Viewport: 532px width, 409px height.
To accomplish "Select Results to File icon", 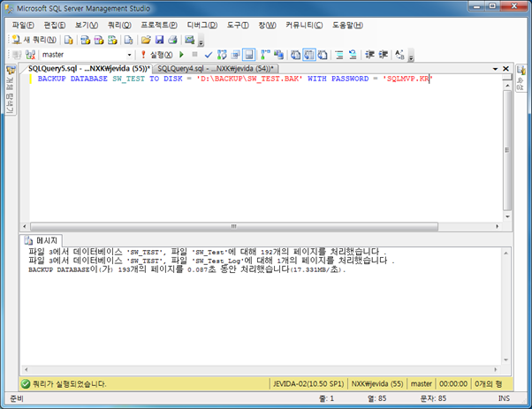I will tap(323, 55).
